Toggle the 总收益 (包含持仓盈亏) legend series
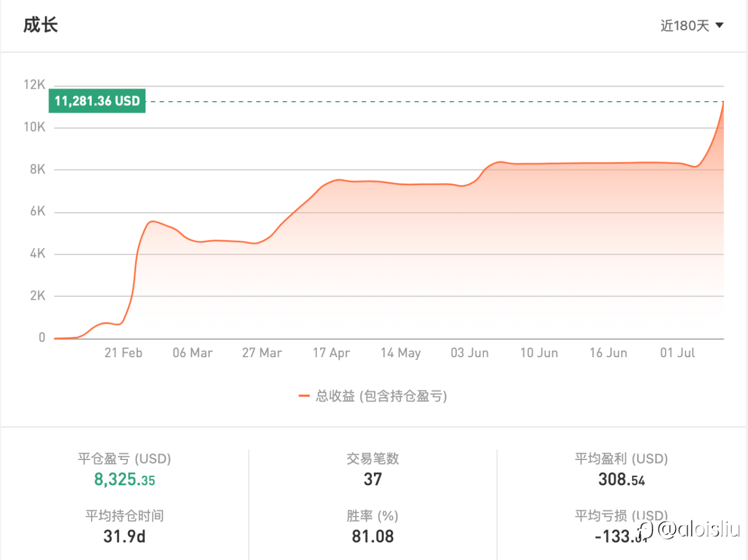The height and width of the screenshot is (560, 748). pyautogui.click(x=381, y=396)
